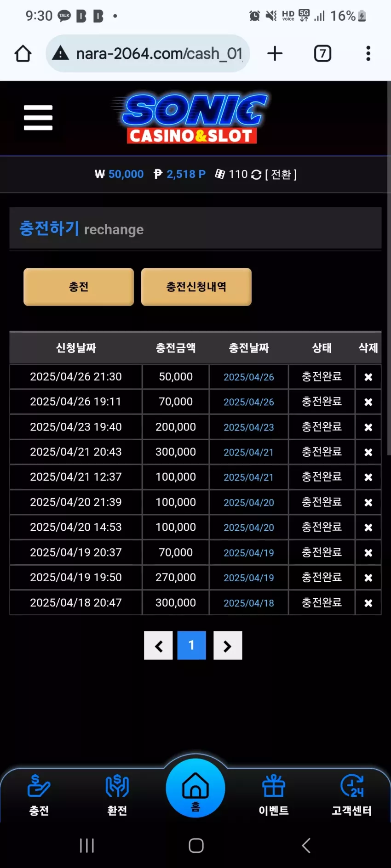Open new tab with plus icon

[275, 53]
